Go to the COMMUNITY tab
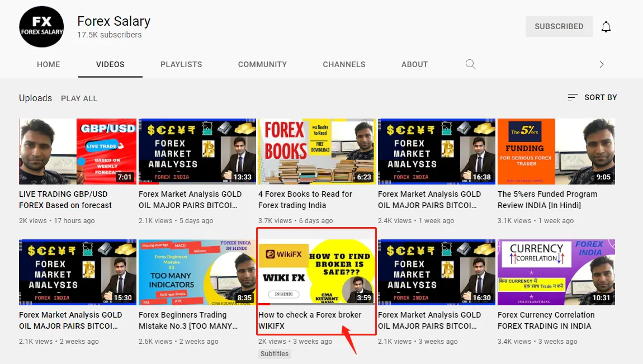Image resolution: width=643 pixels, height=364 pixels. (x=262, y=64)
